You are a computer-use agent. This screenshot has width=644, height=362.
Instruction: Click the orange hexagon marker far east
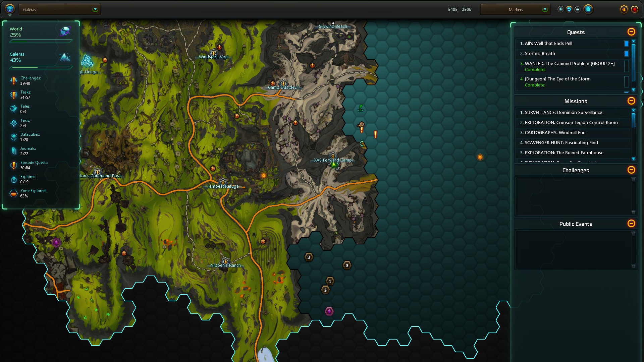point(480,157)
